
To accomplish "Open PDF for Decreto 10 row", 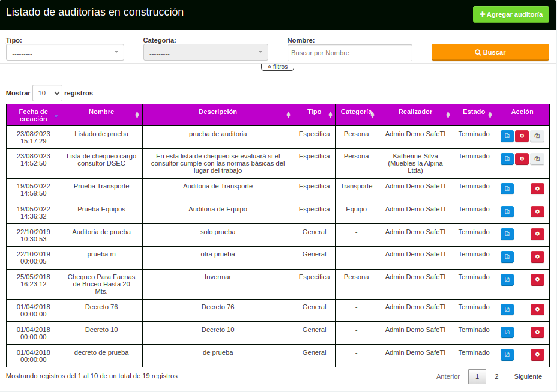I will (x=507, y=333).
